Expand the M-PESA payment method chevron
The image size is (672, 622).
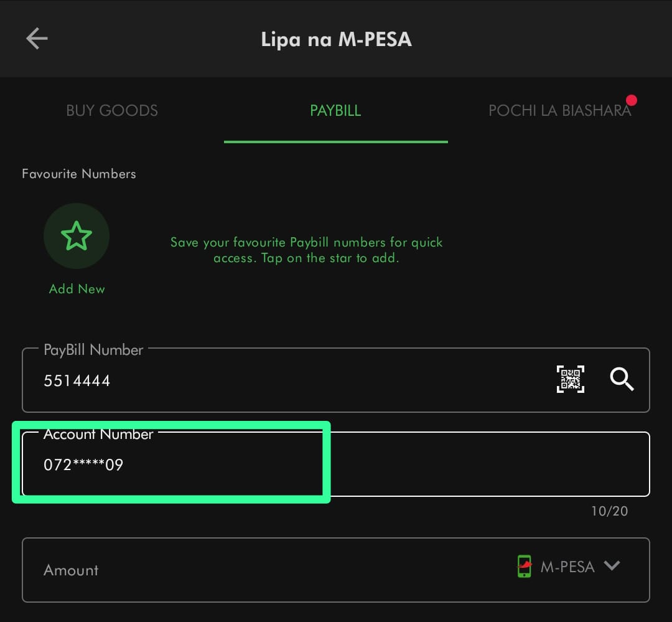pyautogui.click(x=612, y=565)
